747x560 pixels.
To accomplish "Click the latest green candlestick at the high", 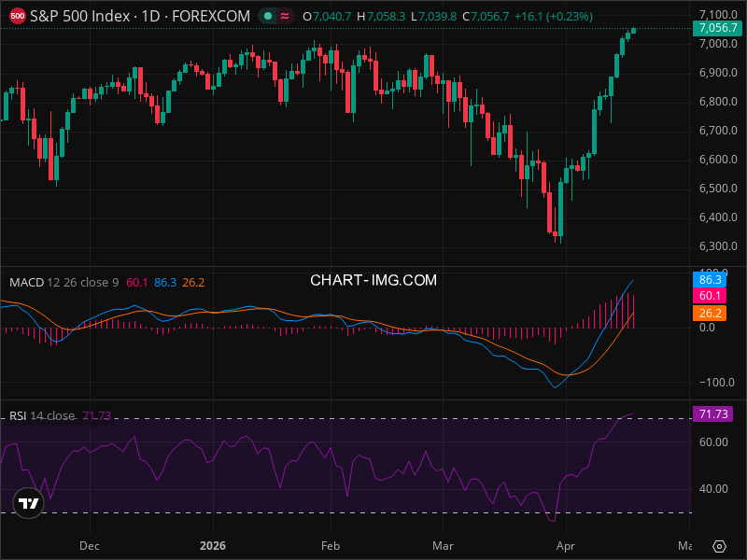I will point(634,31).
